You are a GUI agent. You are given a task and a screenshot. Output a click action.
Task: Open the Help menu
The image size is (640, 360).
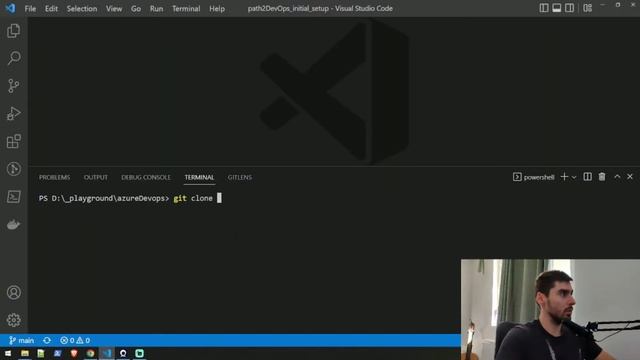click(217, 9)
